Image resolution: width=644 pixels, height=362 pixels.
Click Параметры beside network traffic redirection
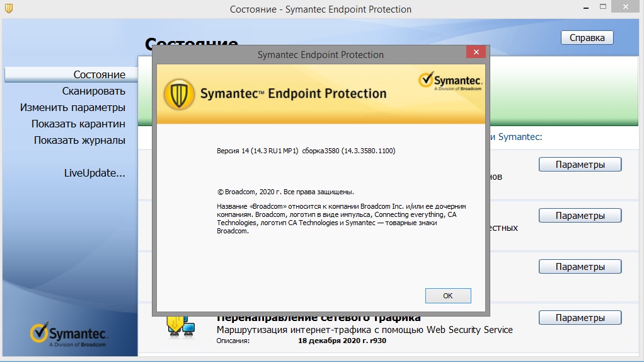580,318
